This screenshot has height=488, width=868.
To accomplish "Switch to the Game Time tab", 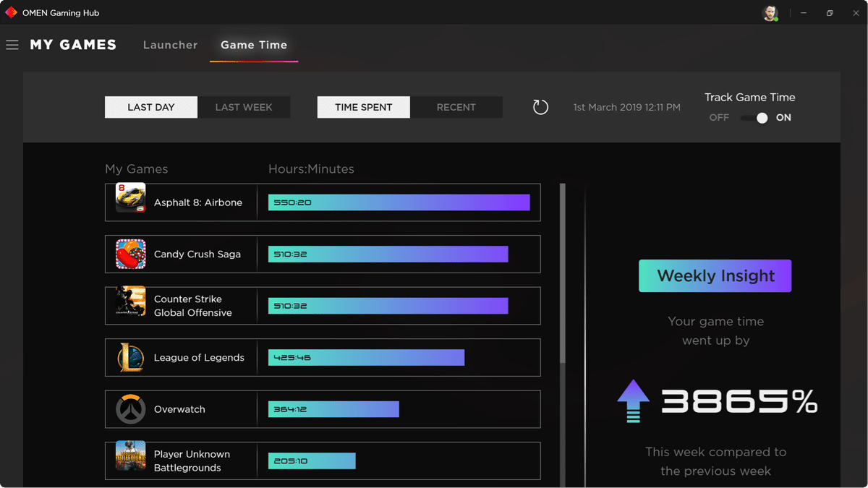I will (254, 45).
